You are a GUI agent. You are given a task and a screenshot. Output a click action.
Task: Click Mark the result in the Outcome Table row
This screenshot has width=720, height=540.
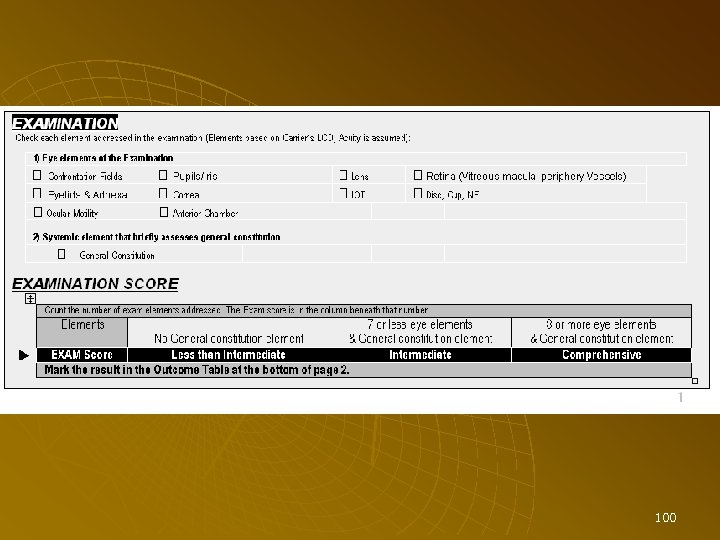[364, 370]
